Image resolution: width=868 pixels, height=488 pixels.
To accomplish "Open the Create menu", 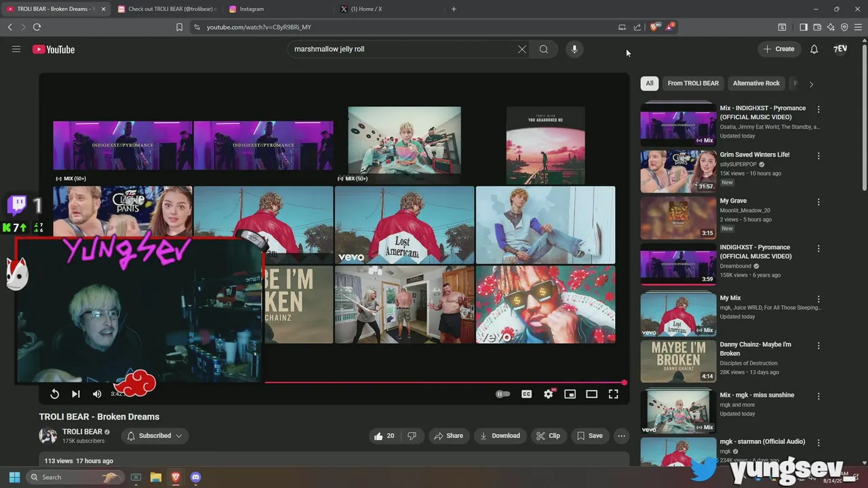I will pyautogui.click(x=778, y=49).
